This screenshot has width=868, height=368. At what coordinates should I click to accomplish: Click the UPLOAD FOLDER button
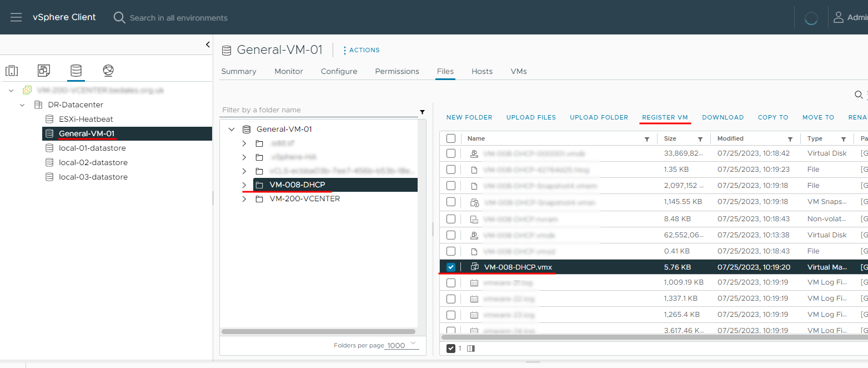click(599, 117)
